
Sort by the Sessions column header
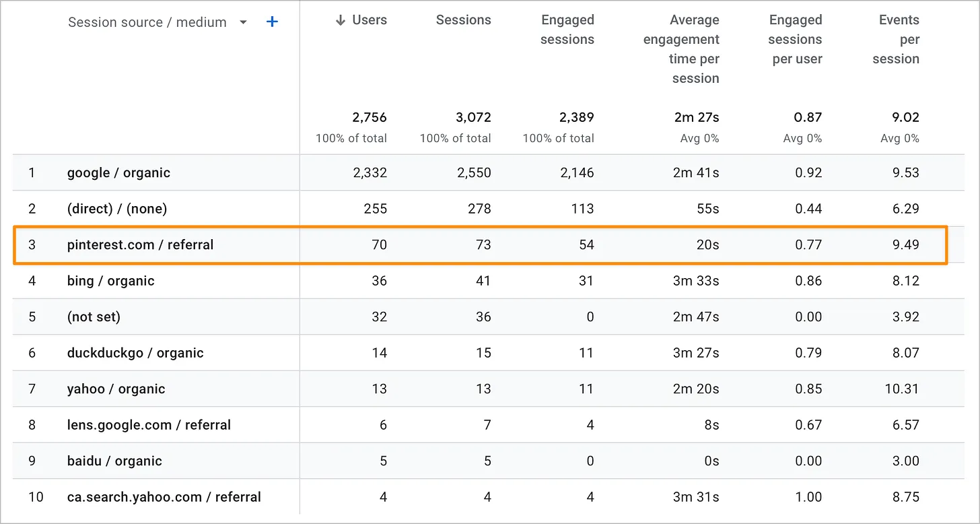[463, 20]
